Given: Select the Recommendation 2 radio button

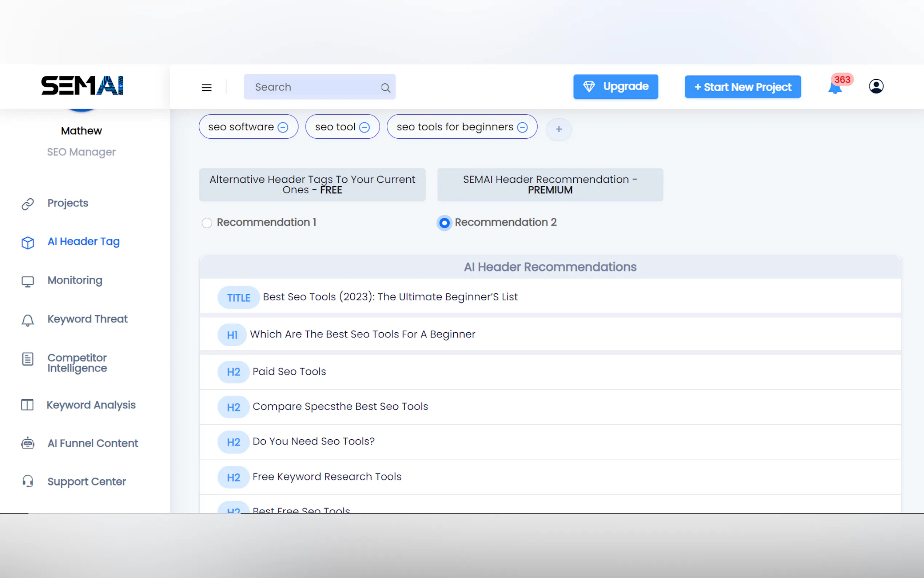Looking at the screenshot, I should click(x=444, y=223).
